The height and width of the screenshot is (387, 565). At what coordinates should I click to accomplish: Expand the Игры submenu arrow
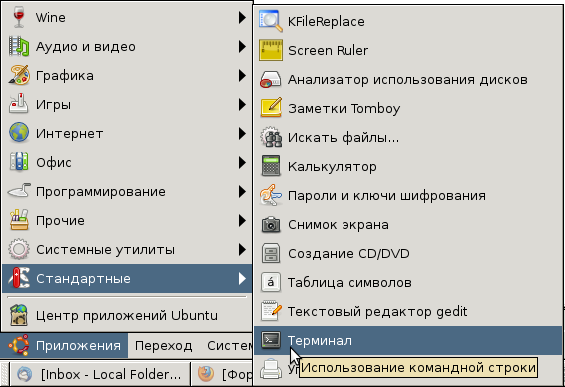pyautogui.click(x=242, y=104)
